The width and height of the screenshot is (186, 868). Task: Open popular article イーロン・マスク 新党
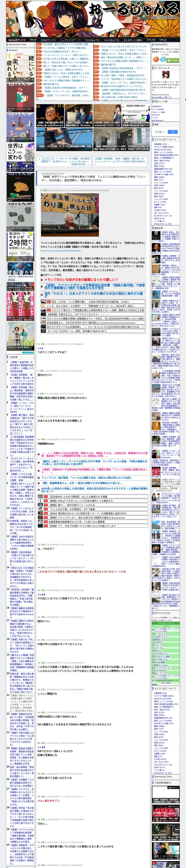[22, 407]
